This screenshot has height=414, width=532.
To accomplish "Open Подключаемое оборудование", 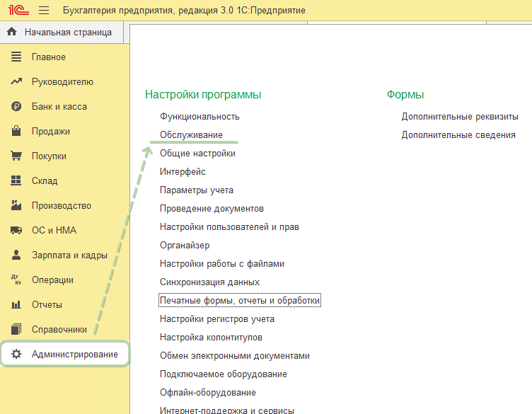I will (224, 374).
